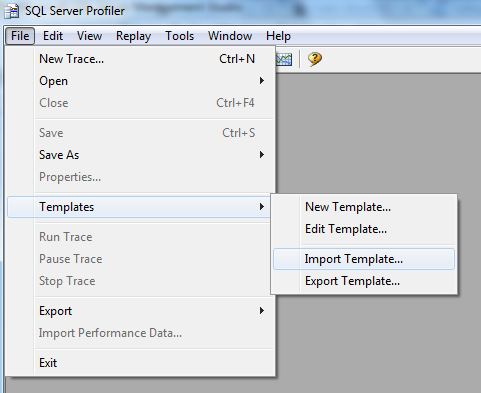Image resolution: width=481 pixels, height=393 pixels.
Task: Click the greyed Stop Trace entry
Action: coord(138,281)
